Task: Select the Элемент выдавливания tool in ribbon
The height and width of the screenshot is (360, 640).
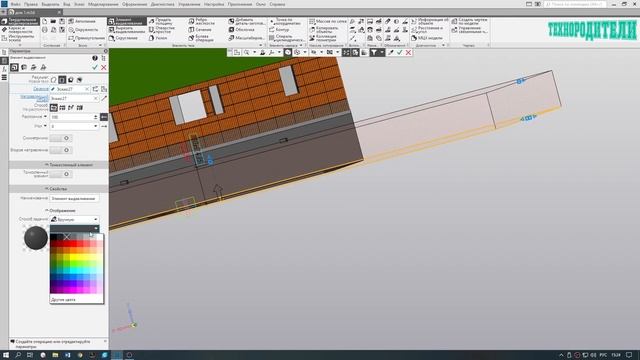Action: pyautogui.click(x=127, y=21)
